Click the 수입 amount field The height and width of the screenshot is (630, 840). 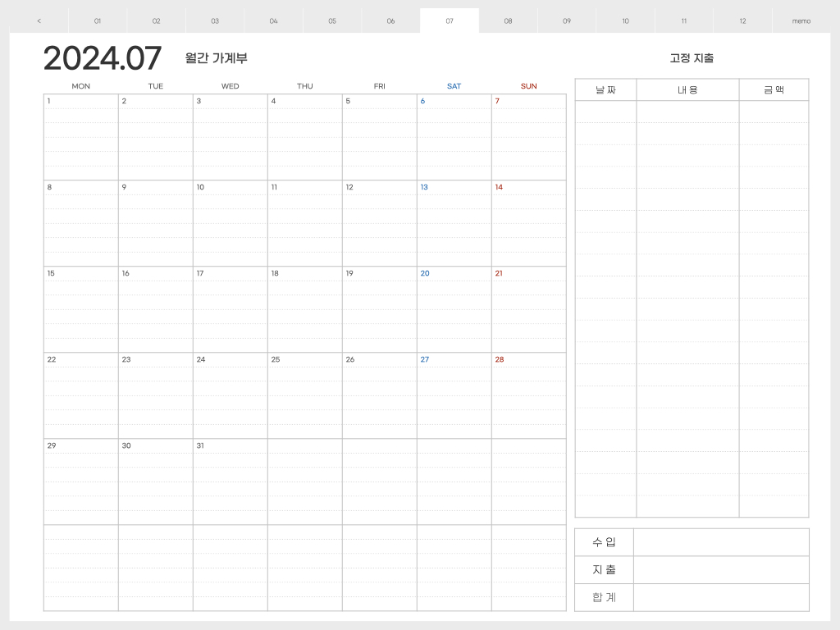721,542
